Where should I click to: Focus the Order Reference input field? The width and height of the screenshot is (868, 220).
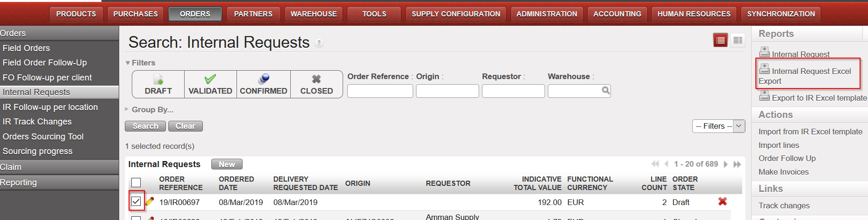coord(380,91)
